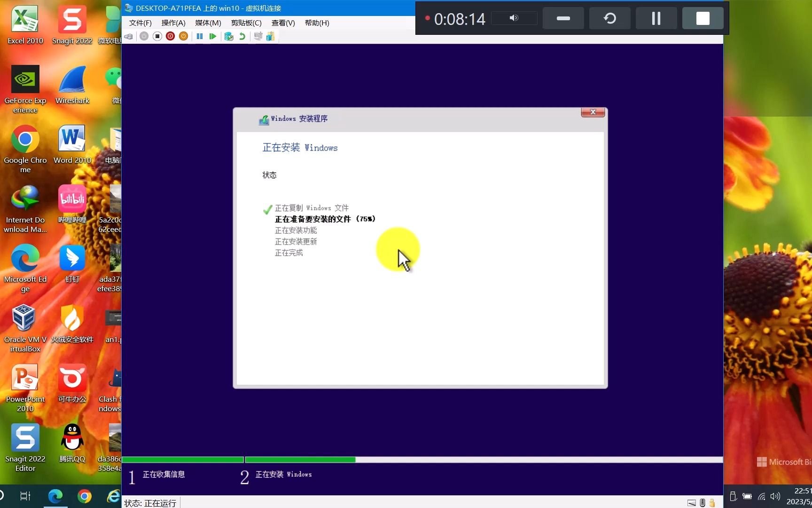Open the system tray volume icon
The height and width of the screenshot is (508, 812).
coord(775,496)
